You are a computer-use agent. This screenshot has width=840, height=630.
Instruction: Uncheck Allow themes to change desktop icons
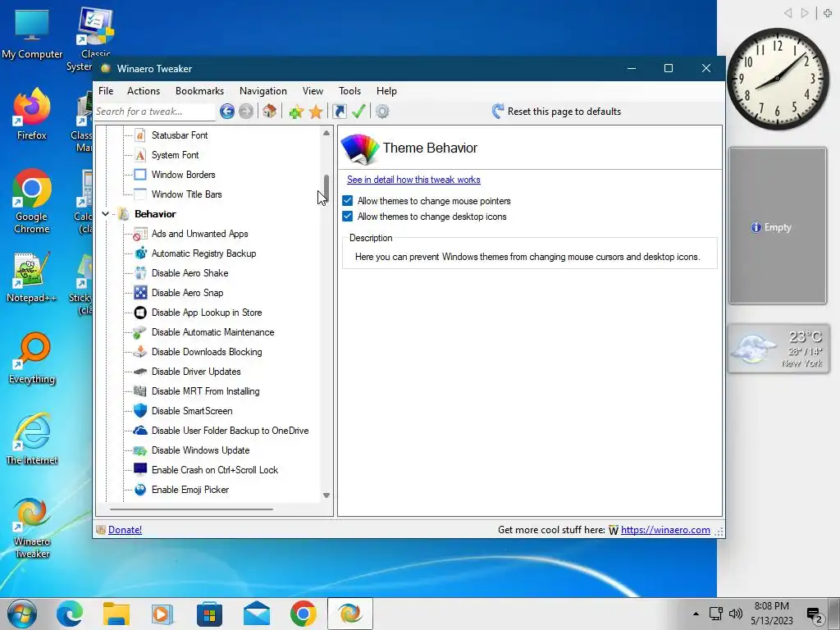347,217
